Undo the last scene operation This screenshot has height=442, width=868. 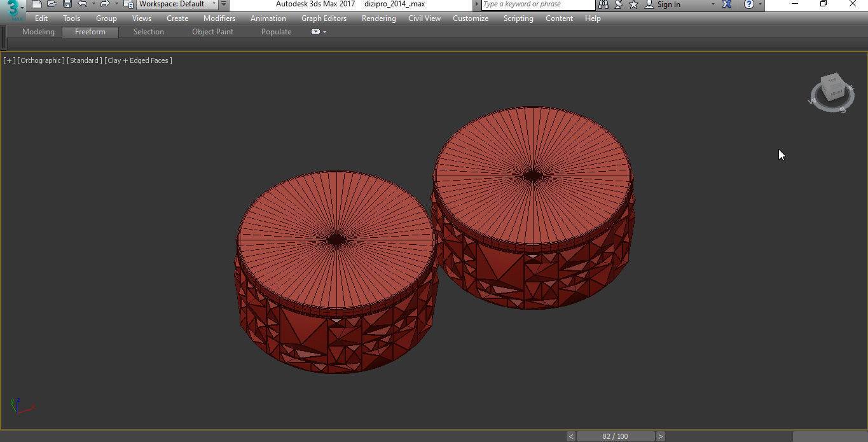point(82,4)
